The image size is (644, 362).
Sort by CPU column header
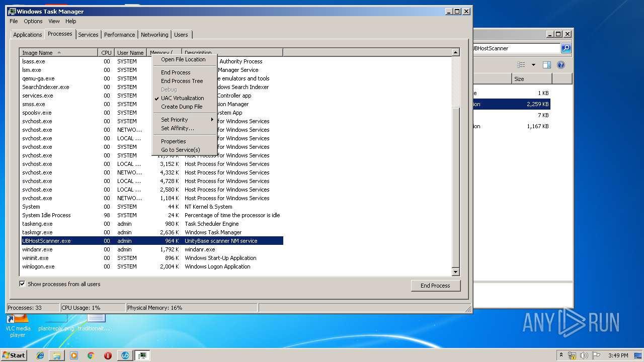pyautogui.click(x=106, y=53)
